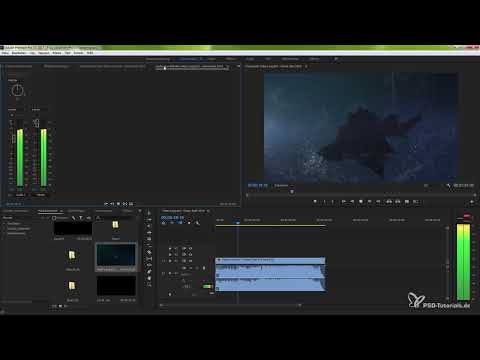The height and width of the screenshot is (360, 480).
Task: Click Mark Out button in Program monitor
Action: [x=333, y=202]
